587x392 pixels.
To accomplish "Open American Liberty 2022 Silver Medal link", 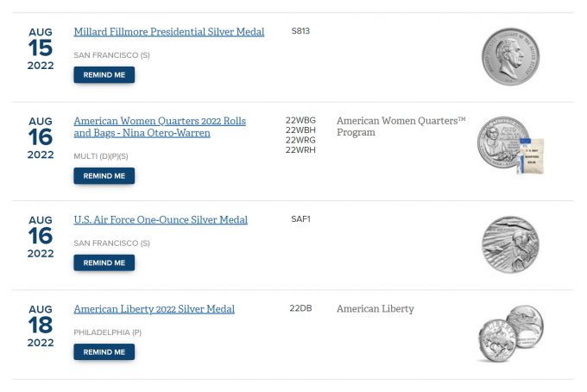I will coord(154,309).
